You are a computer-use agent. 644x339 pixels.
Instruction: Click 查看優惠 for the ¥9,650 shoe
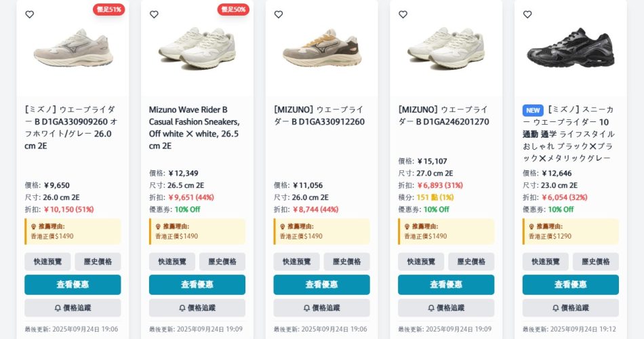click(73, 284)
